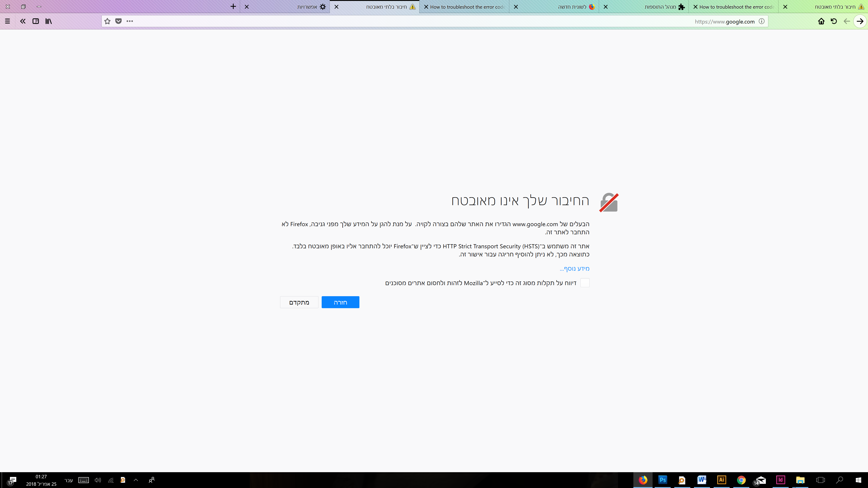This screenshot has height=488, width=868.
Task: Open page actions three-dots menu
Action: coord(130,21)
